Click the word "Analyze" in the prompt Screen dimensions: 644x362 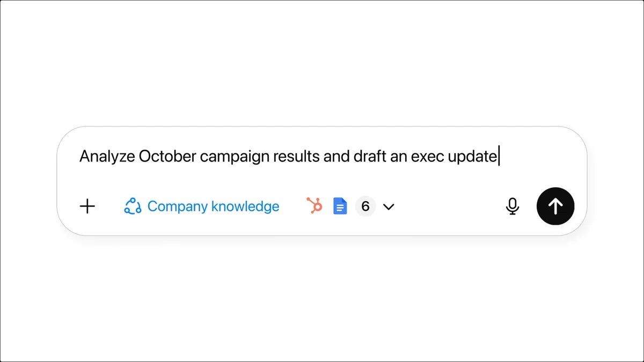[107, 156]
